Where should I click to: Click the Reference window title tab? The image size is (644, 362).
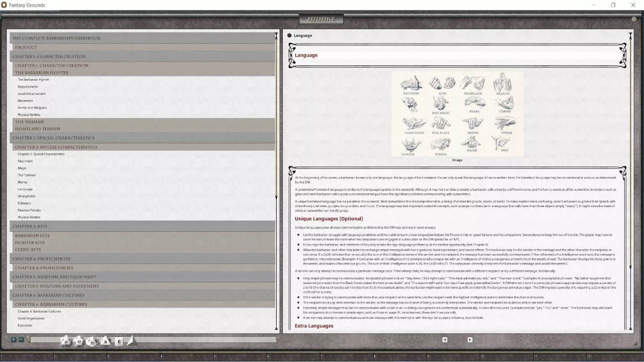[321, 19]
